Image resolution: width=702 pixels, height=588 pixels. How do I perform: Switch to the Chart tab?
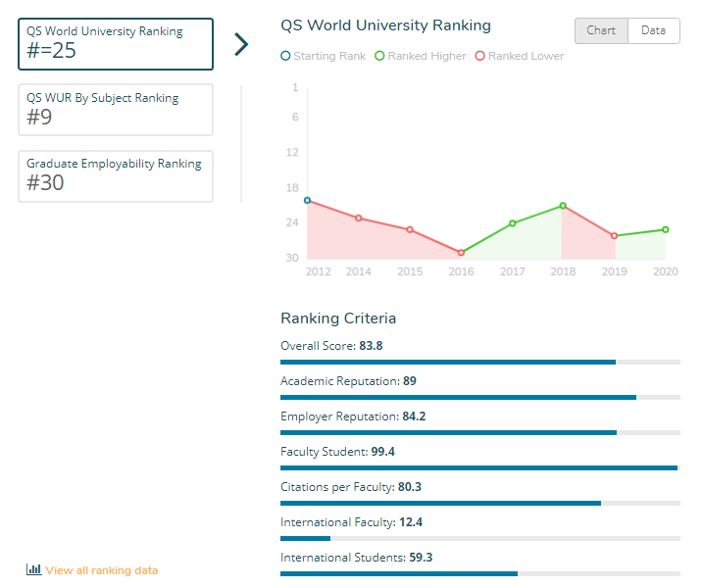pos(601,30)
